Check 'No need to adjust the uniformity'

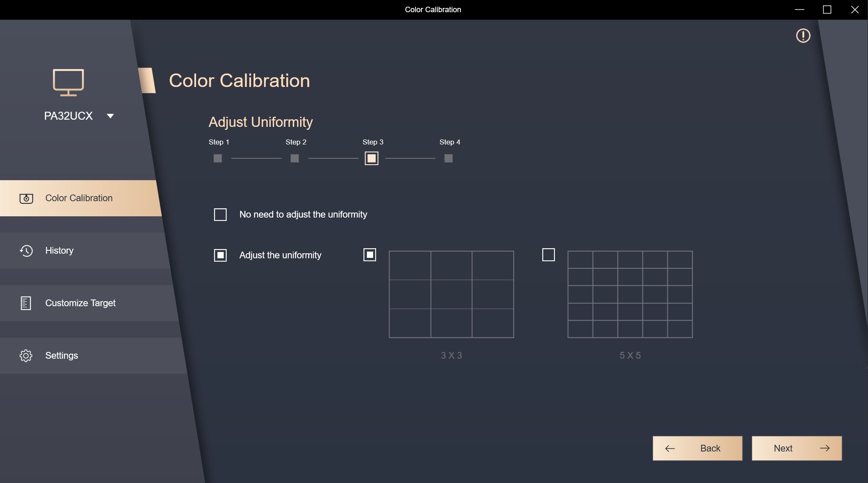pos(220,215)
